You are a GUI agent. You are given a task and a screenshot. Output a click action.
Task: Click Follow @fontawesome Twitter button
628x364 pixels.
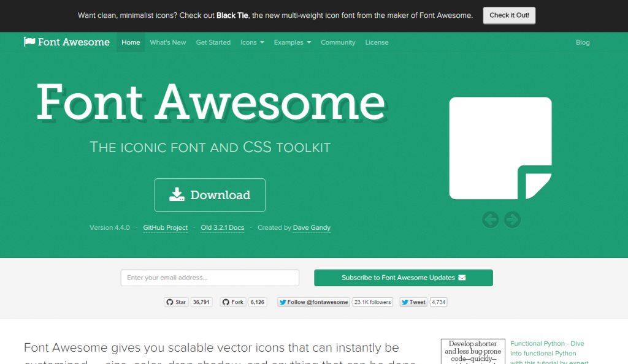click(x=313, y=302)
